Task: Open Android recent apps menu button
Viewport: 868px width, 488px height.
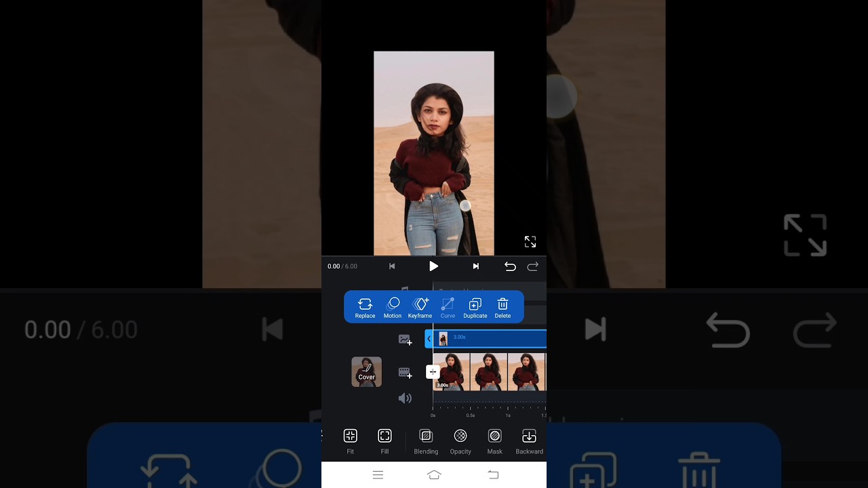Action: [378, 475]
